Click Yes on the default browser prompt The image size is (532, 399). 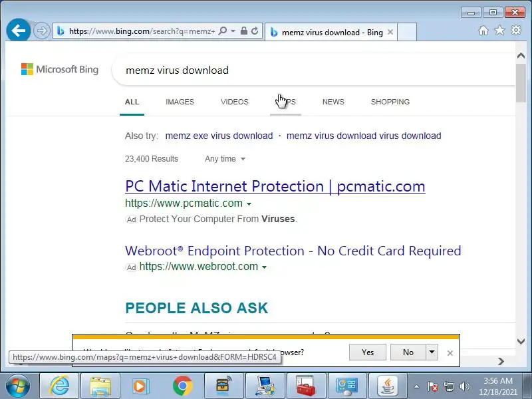[368, 352]
